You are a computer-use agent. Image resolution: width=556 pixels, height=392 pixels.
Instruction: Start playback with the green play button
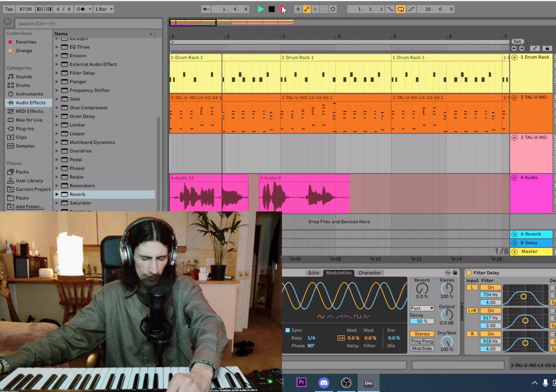point(261,9)
